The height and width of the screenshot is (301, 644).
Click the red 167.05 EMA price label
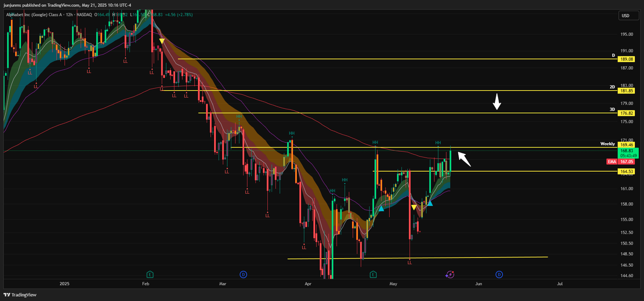pos(627,161)
